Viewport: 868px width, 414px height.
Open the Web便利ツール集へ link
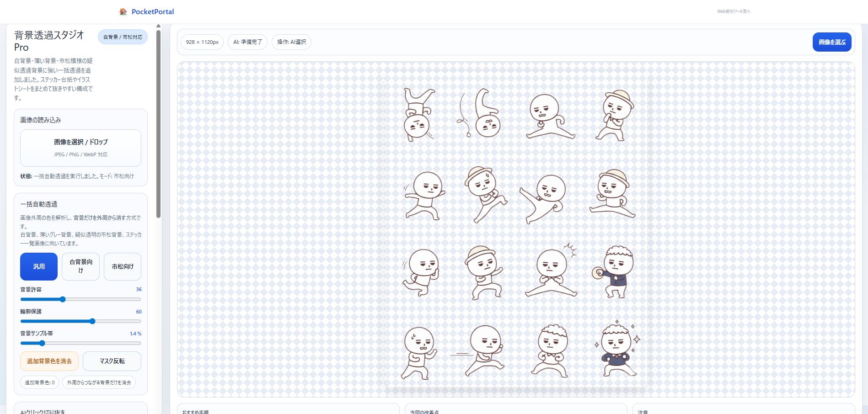[x=733, y=11]
